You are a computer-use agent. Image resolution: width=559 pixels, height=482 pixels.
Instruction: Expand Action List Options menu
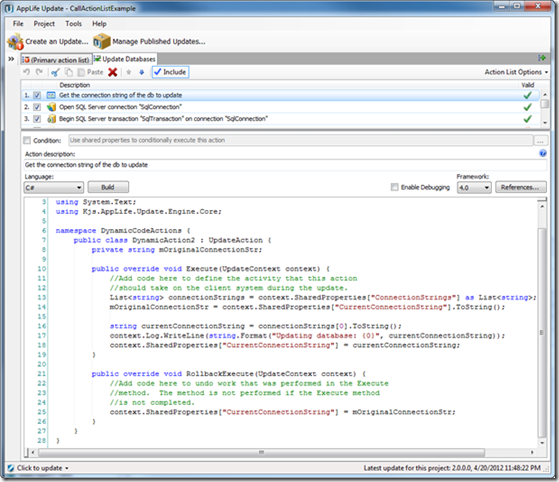516,72
